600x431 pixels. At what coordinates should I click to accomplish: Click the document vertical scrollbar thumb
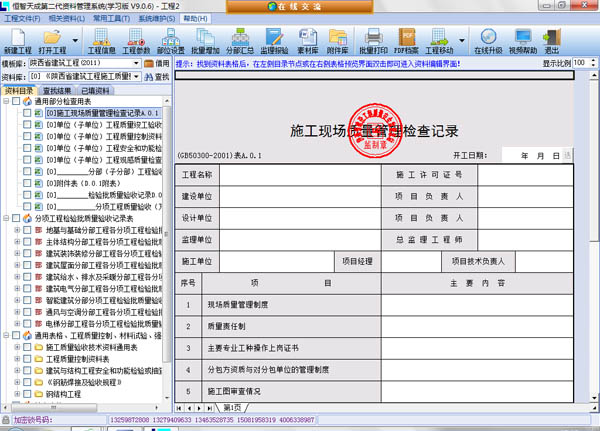[x=594, y=161]
